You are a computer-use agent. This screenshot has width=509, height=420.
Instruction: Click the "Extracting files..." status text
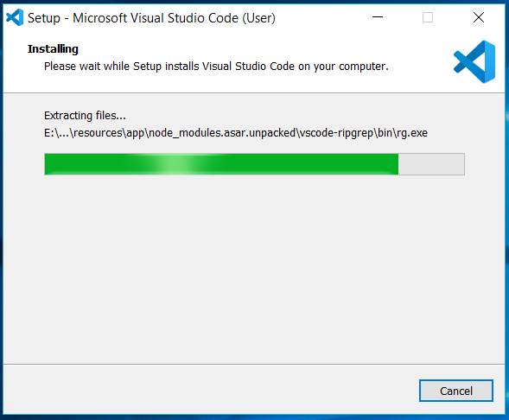coord(85,116)
